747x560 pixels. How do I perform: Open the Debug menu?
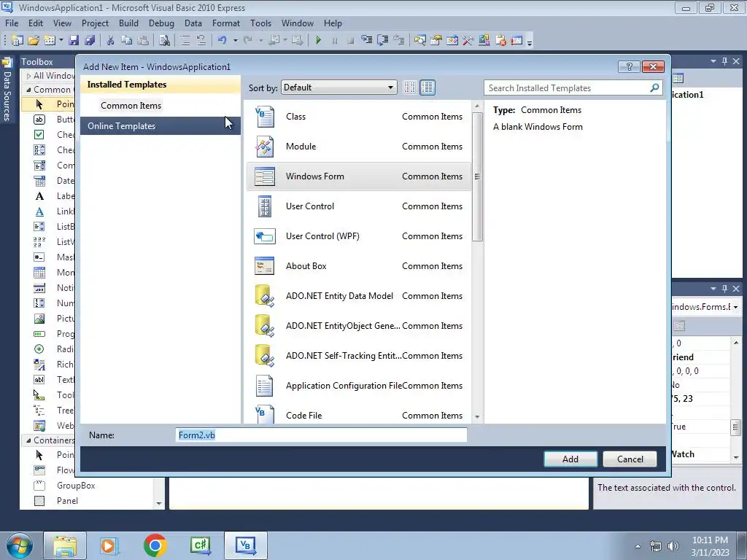pos(161,23)
